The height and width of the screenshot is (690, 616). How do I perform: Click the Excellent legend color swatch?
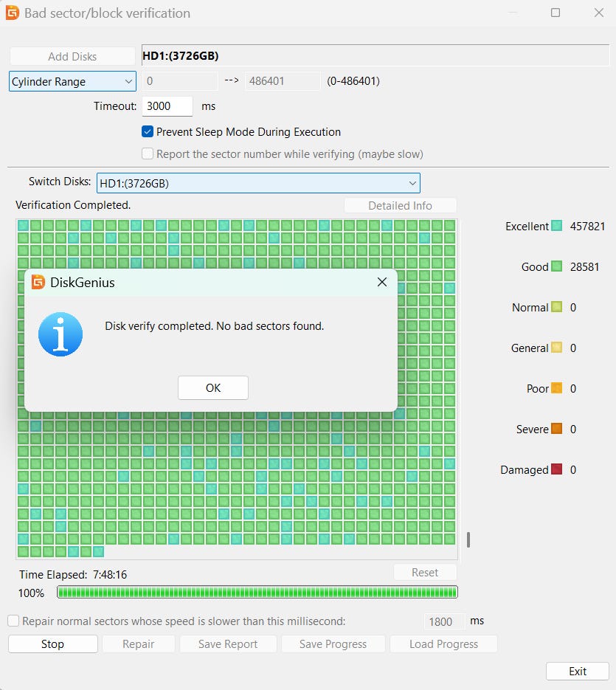(x=556, y=226)
